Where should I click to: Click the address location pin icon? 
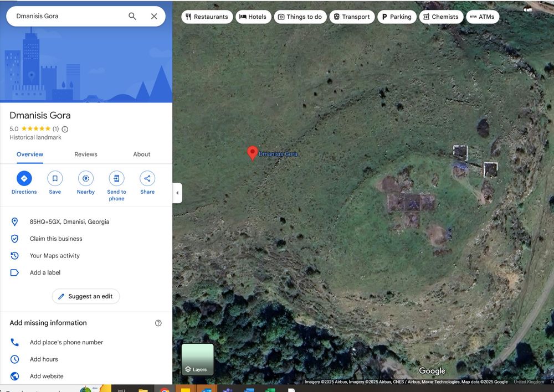14,222
